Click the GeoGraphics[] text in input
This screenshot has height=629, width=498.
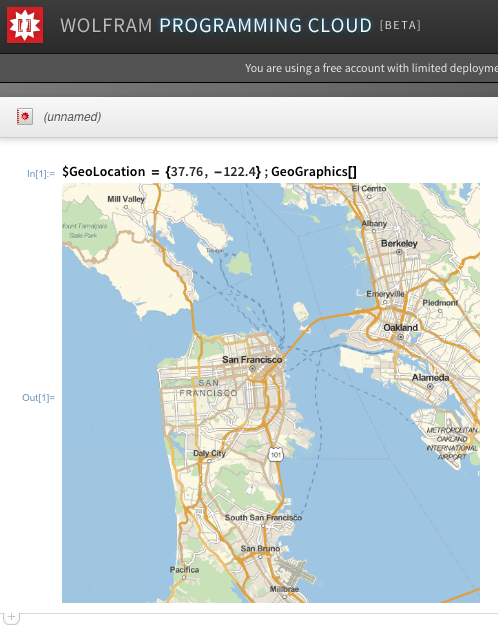[x=314, y=172]
